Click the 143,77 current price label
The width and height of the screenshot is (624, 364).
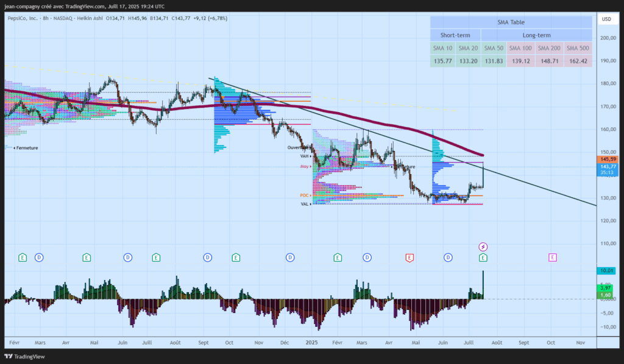click(x=608, y=166)
